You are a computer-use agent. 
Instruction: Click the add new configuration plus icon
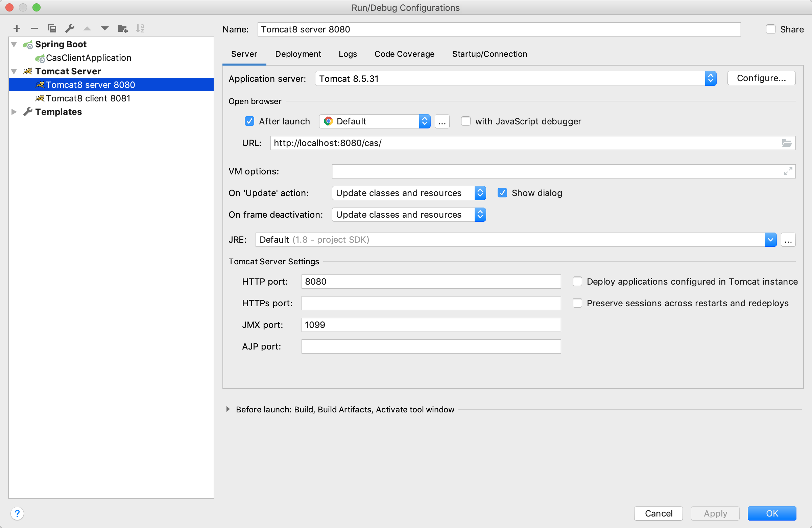[x=17, y=28]
